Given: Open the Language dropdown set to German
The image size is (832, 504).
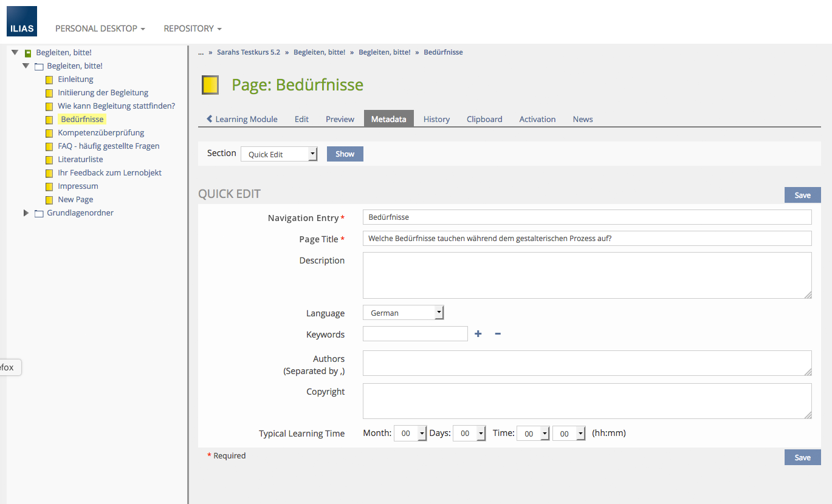Looking at the screenshot, I should click(x=404, y=313).
